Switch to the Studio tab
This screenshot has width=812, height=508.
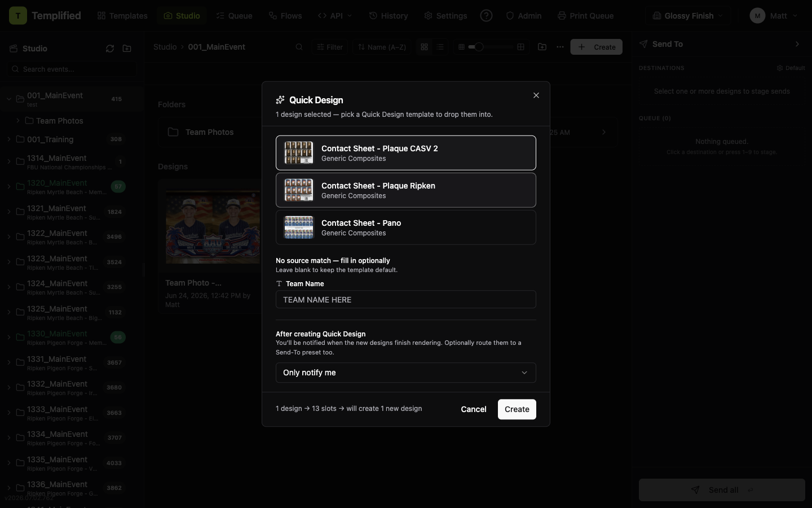click(x=182, y=16)
